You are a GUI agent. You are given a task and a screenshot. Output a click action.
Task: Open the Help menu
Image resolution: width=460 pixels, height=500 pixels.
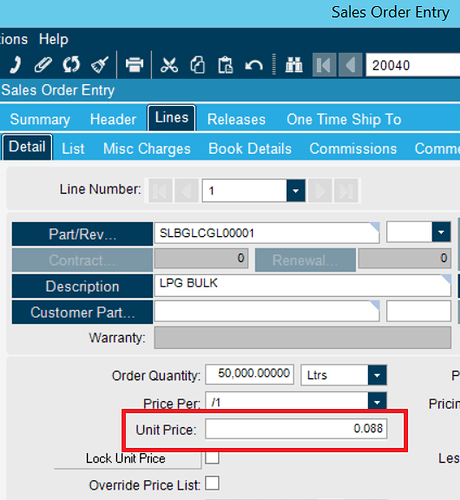54,39
